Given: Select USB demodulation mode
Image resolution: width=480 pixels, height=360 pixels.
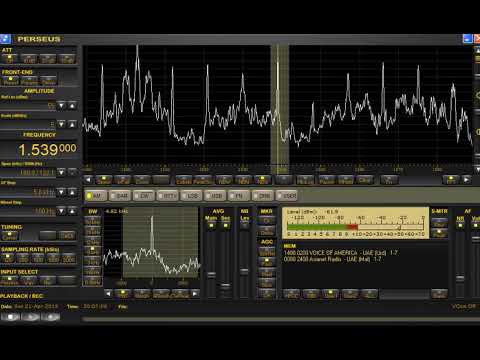Looking at the screenshot, I should [x=215, y=196].
